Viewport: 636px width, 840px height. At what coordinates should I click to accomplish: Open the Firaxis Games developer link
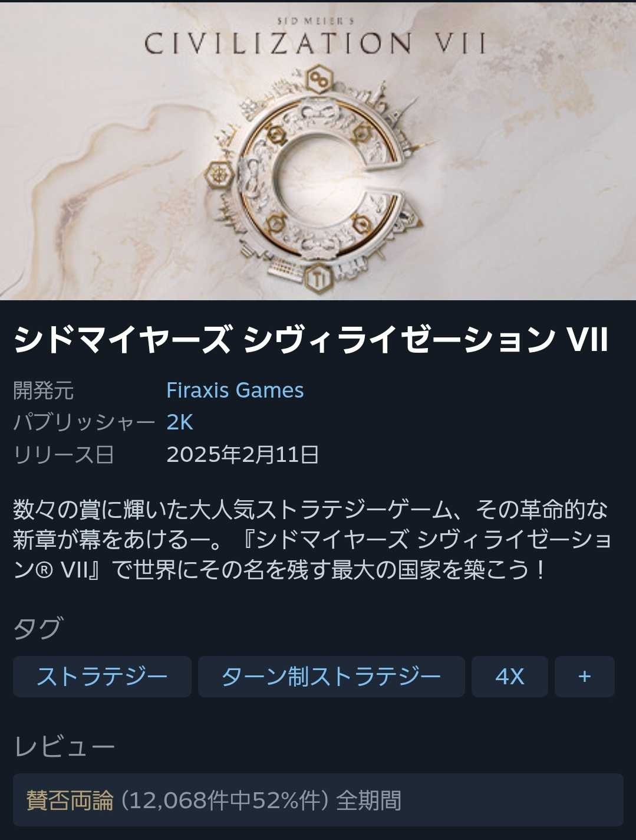235,391
